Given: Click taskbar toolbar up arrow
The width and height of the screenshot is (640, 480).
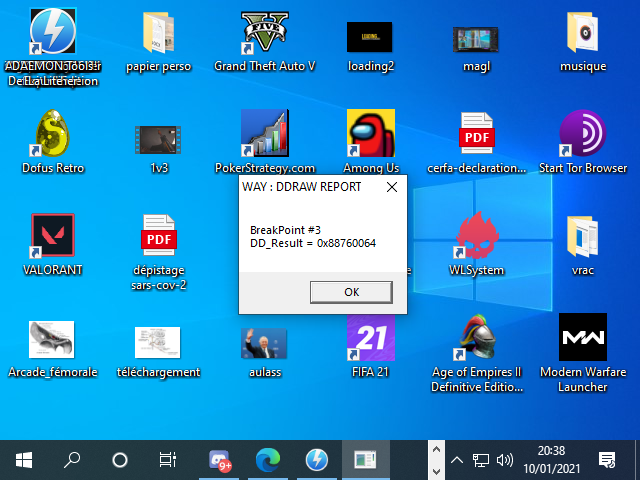Looking at the screenshot, I should point(436,450).
